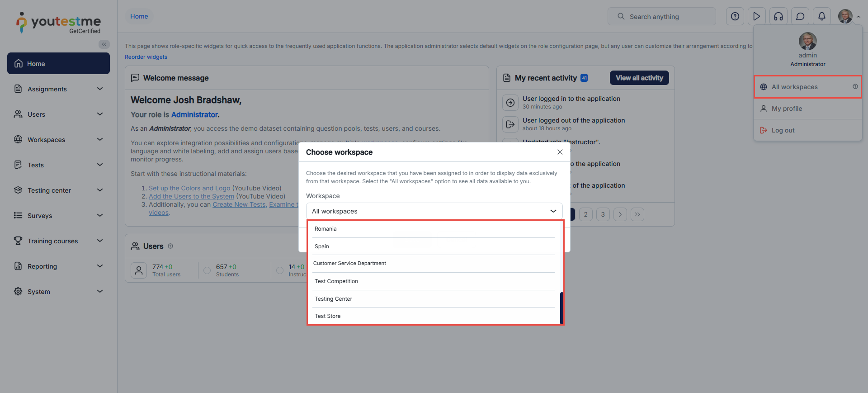Click the headphones support icon
This screenshot has width=868, height=393.
pyautogui.click(x=778, y=17)
